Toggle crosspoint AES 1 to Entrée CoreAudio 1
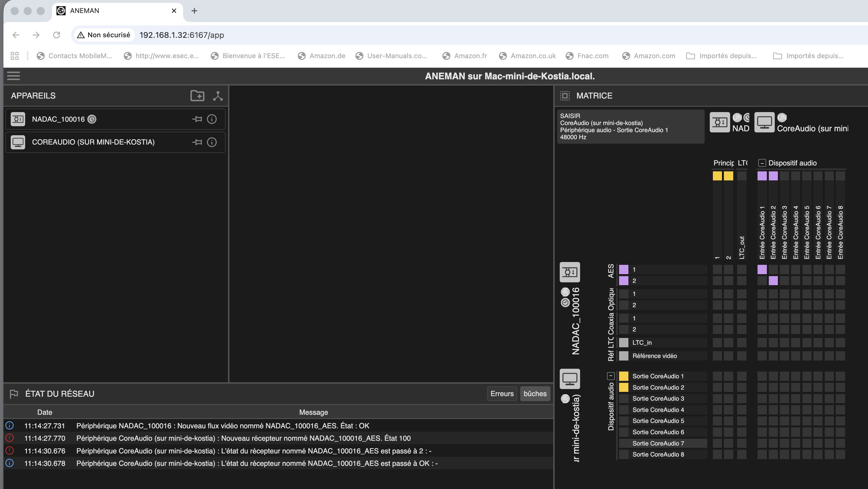Screen dimensions: 868x489 tap(762, 269)
